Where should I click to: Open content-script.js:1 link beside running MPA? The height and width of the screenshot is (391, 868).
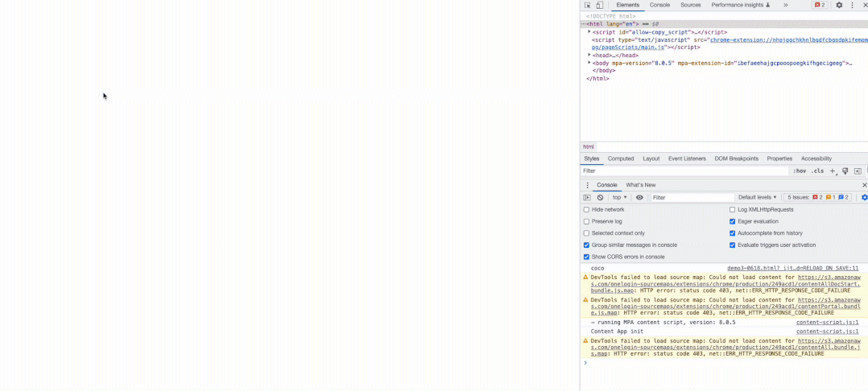(x=828, y=323)
